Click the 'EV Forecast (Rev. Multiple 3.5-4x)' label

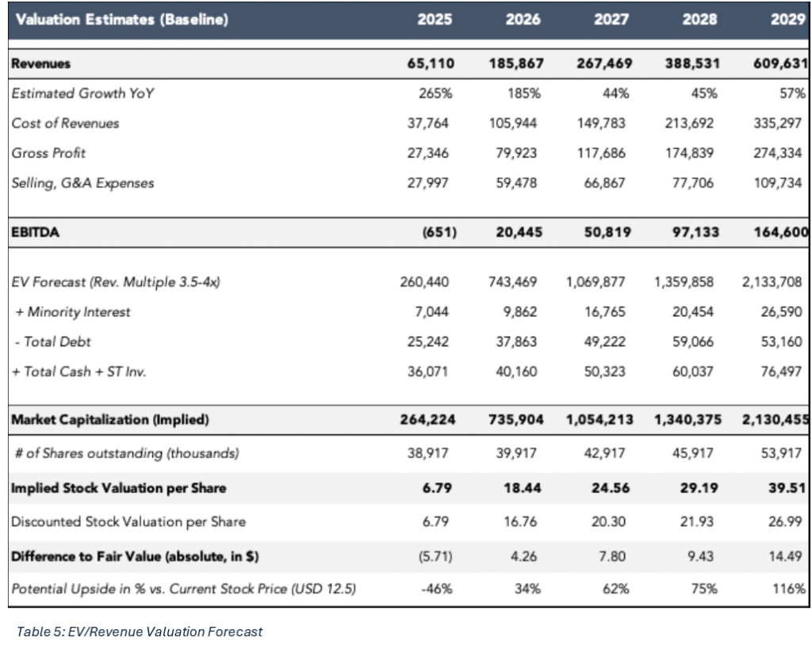[116, 282]
